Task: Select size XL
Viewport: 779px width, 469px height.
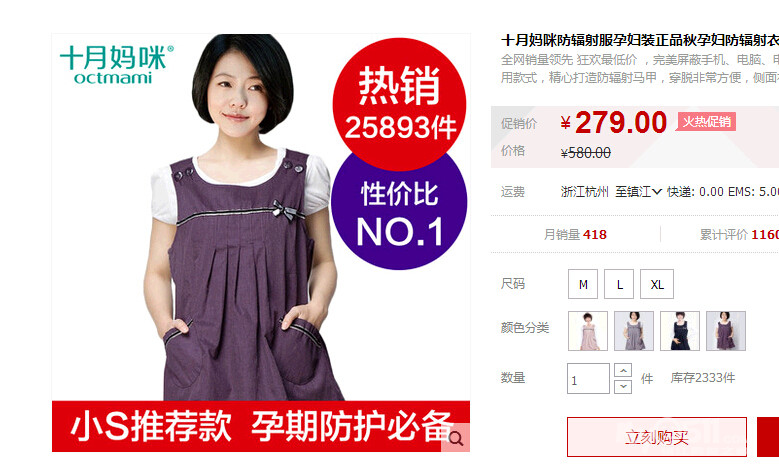Action: [657, 284]
